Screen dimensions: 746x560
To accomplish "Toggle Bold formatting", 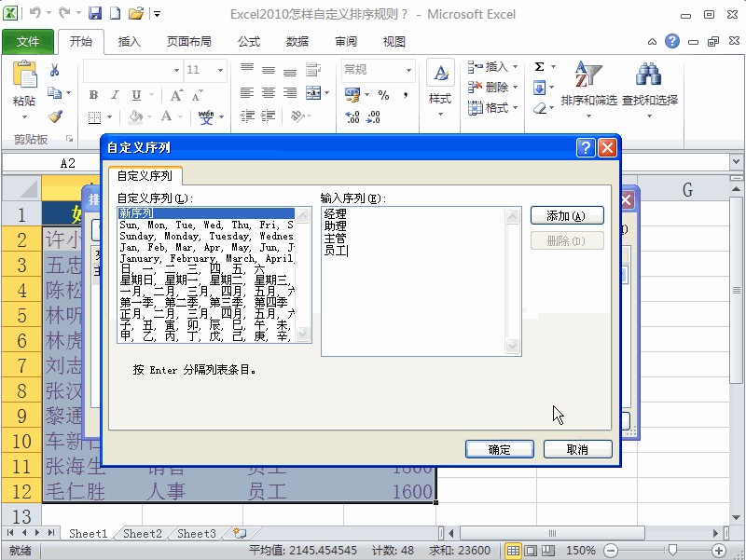I will (x=94, y=95).
